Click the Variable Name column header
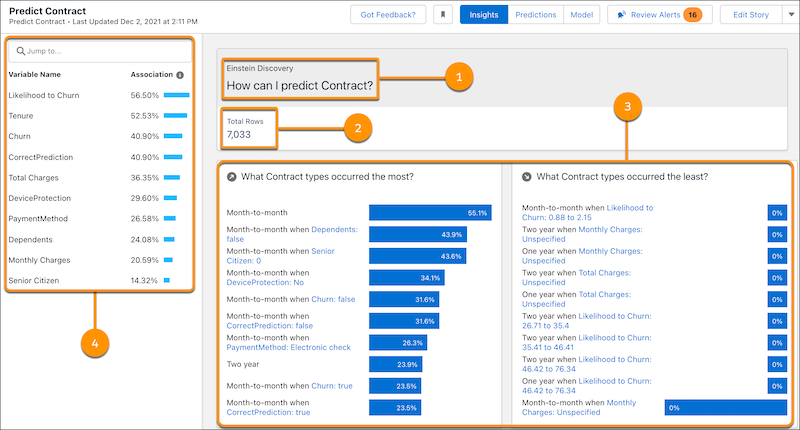 [34, 74]
